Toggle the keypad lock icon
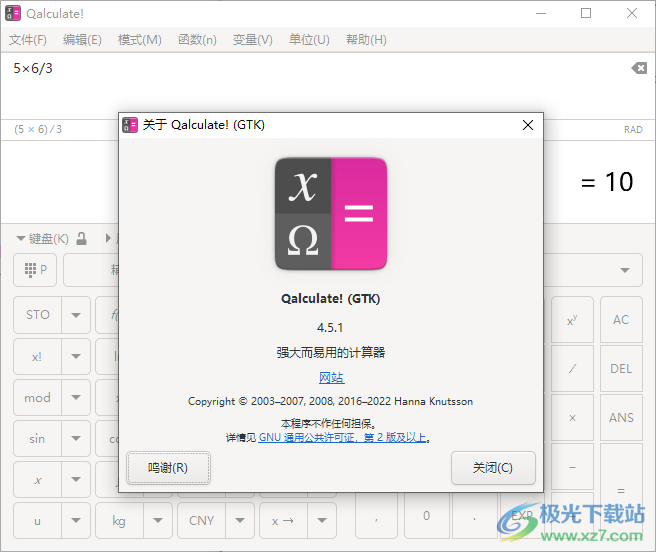 tap(82, 239)
